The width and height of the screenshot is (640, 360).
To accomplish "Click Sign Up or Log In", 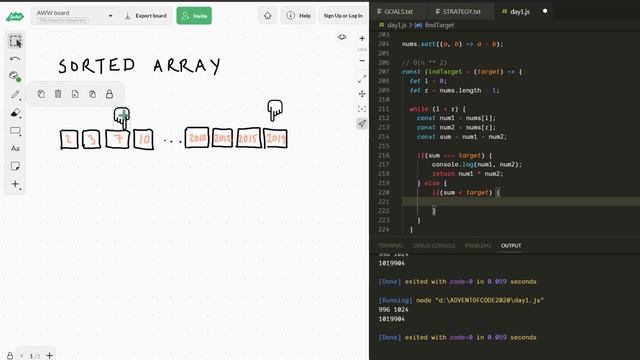I will (x=343, y=16).
